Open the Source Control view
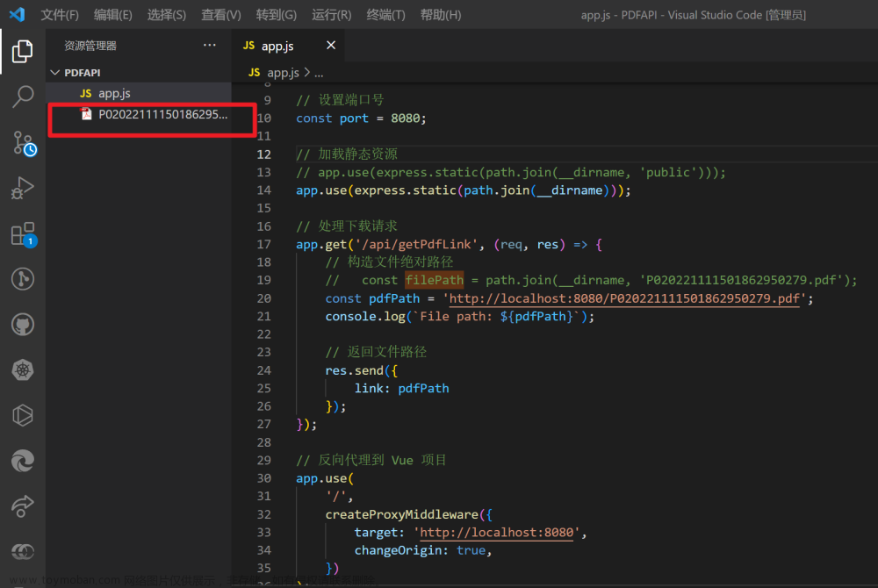 click(22, 142)
